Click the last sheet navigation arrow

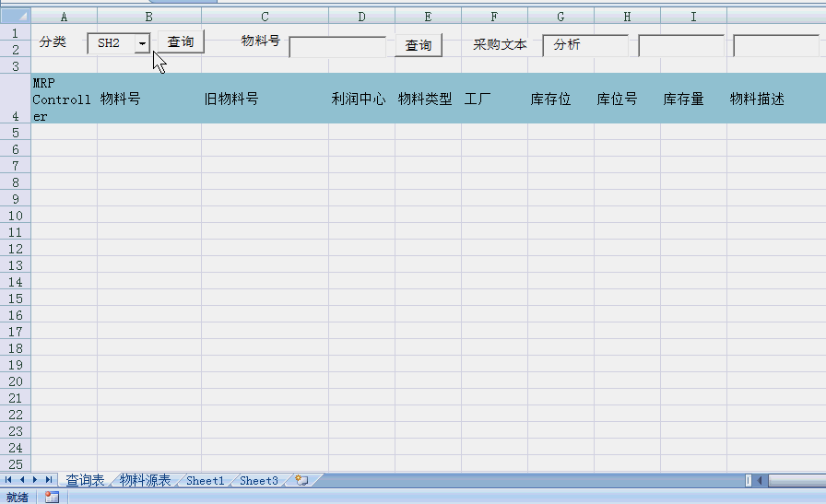click(49, 480)
